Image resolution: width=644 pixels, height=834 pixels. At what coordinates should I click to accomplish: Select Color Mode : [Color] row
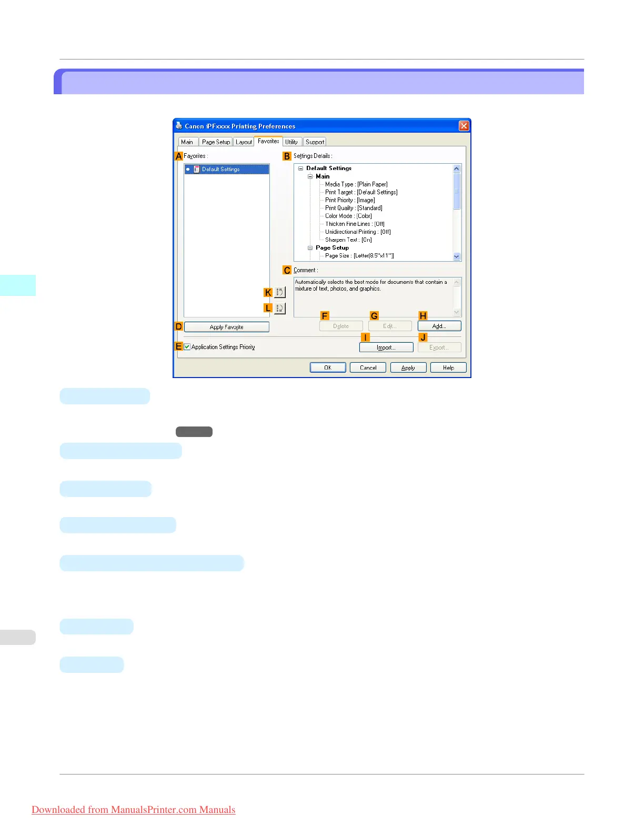coord(348,216)
